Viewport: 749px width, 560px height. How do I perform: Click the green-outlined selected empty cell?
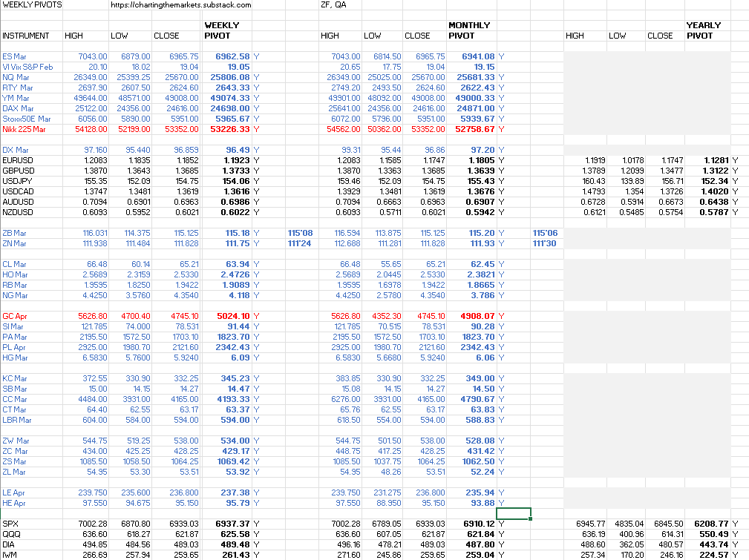tap(514, 514)
